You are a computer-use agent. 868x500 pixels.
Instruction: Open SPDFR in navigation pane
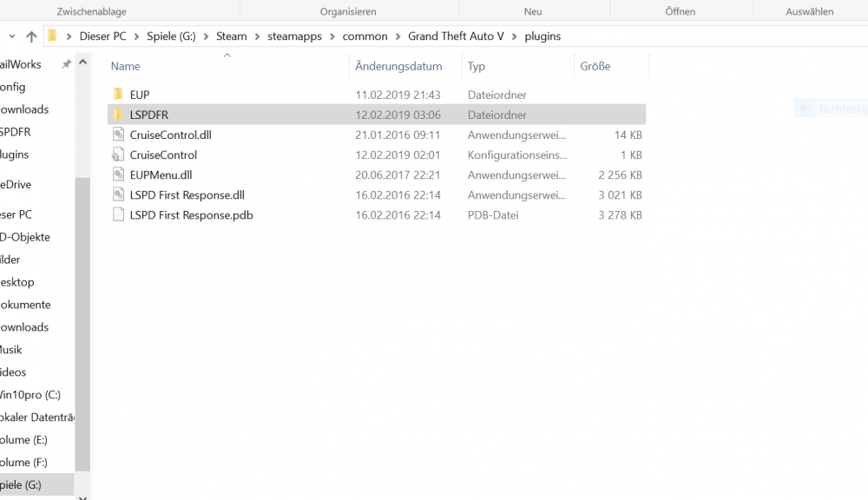16,132
